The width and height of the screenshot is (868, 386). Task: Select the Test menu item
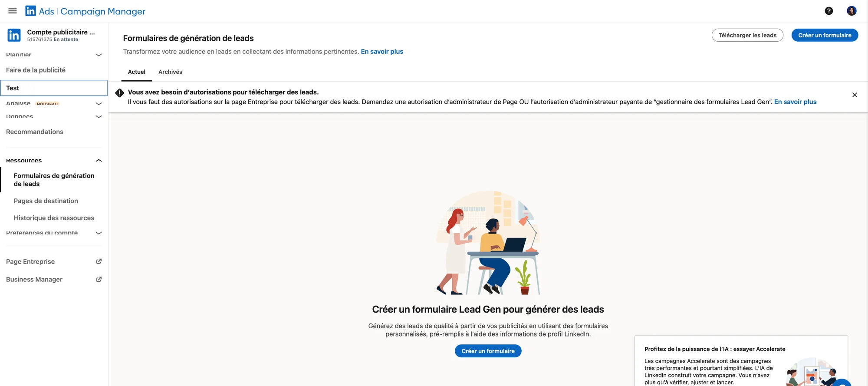(54, 88)
